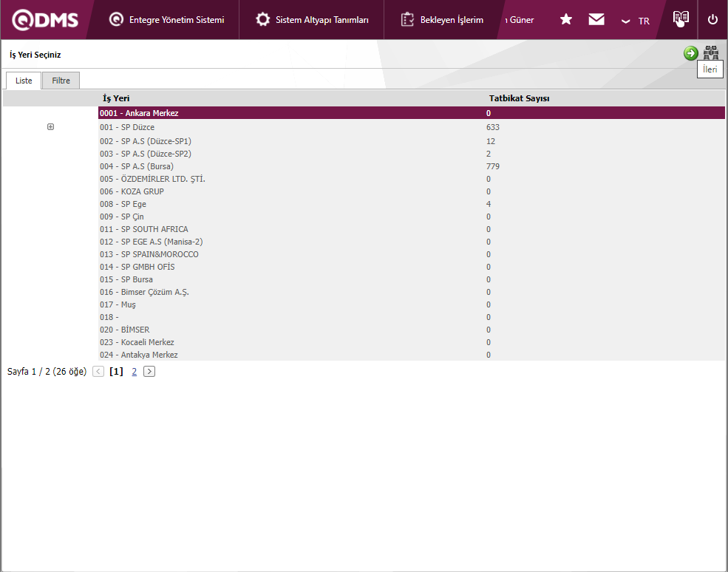Viewport: 728px width, 572px height.
Task: Select row 005 - ÖZDEMİRLER LTD. ŞTİ.
Action: (x=412, y=179)
